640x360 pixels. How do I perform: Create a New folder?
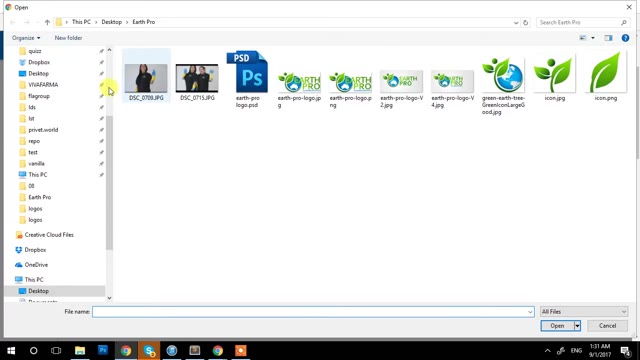[68, 38]
